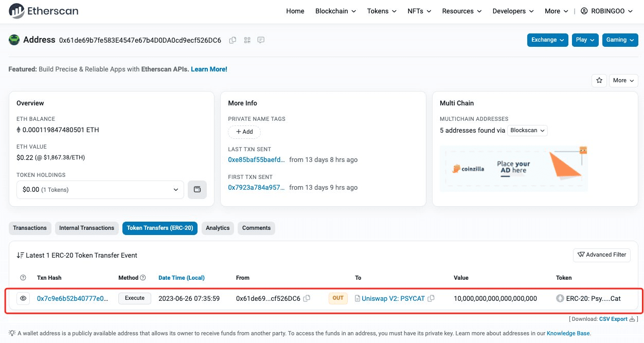644x343 pixels.
Task: Click the Etherscan logo
Action: [x=44, y=11]
